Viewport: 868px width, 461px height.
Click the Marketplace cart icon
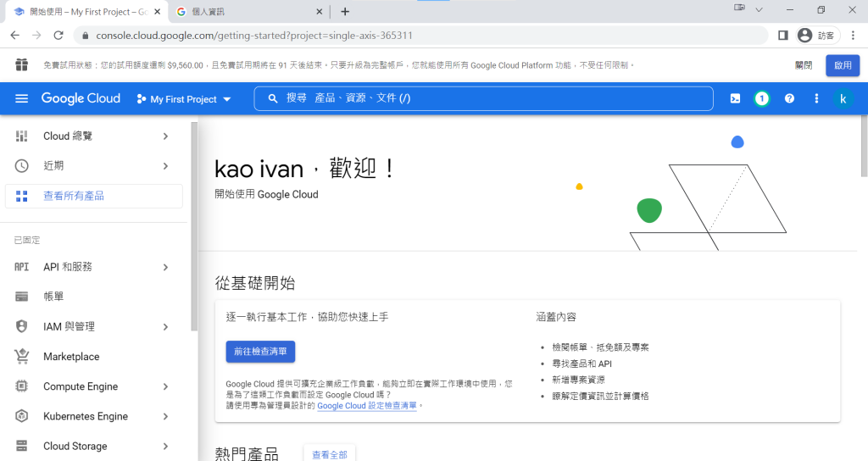point(21,357)
